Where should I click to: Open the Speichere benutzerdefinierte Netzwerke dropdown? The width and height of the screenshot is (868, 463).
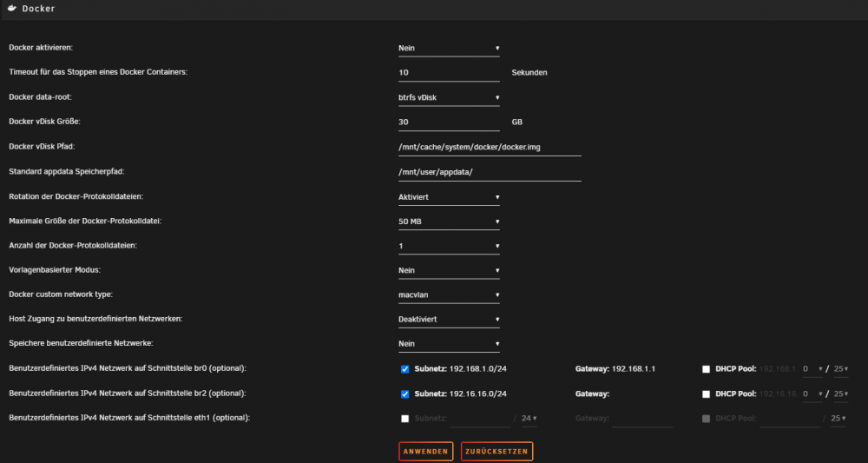coord(449,343)
